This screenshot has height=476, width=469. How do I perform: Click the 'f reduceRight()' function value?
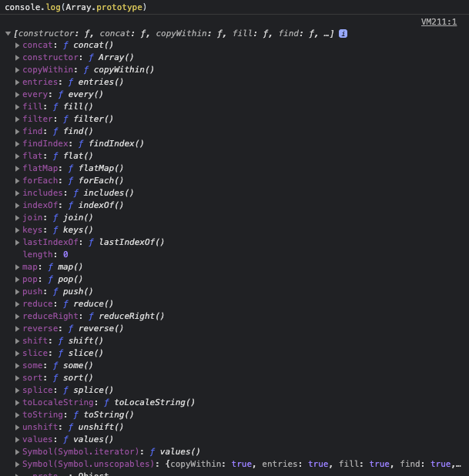pos(126,317)
